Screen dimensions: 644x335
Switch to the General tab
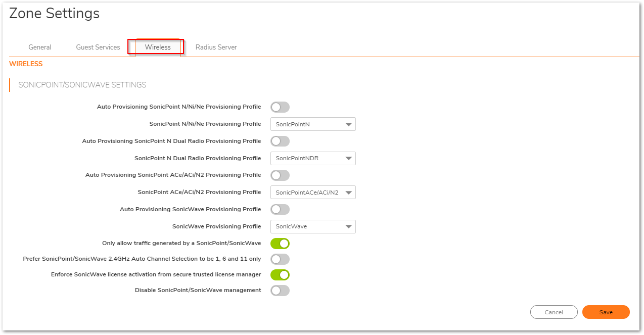[40, 47]
